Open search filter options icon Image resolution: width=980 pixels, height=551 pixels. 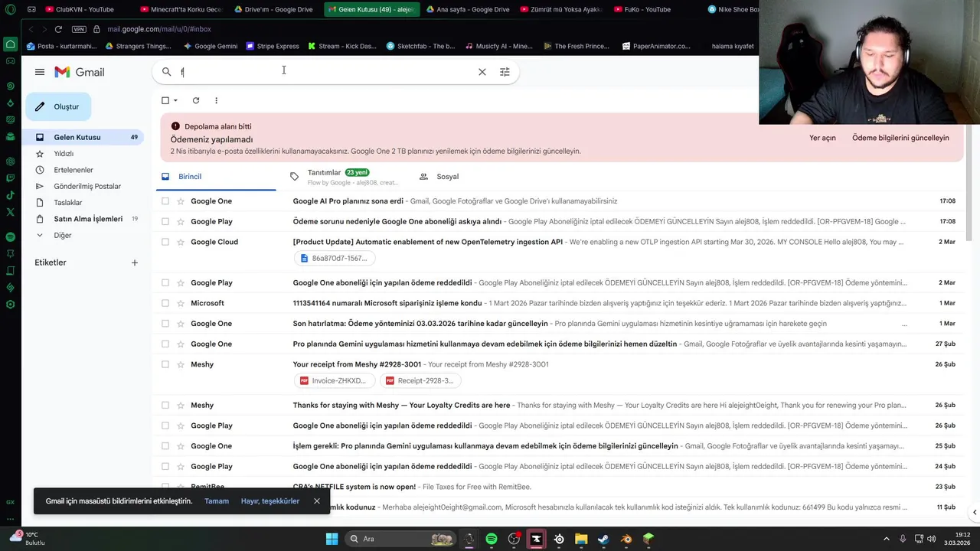click(x=505, y=72)
